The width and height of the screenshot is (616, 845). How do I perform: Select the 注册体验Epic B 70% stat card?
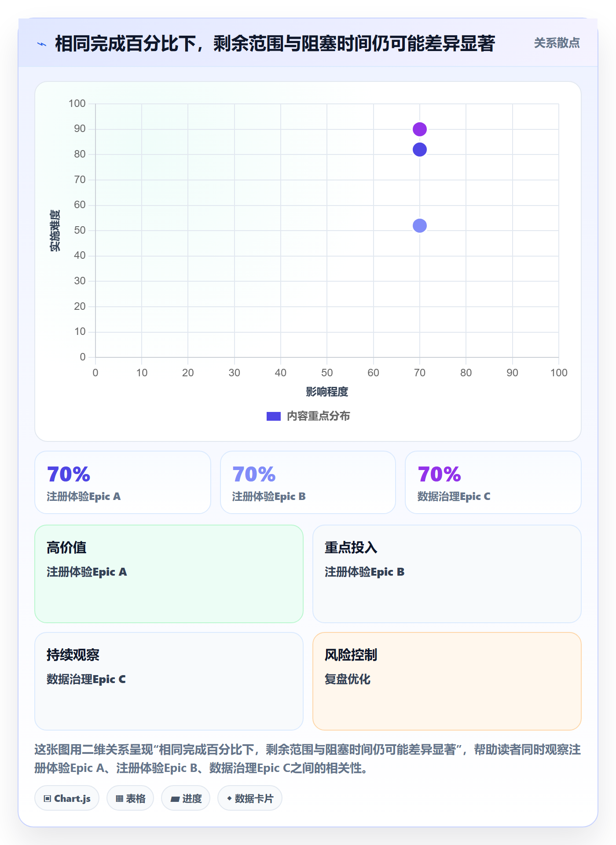pos(308,482)
